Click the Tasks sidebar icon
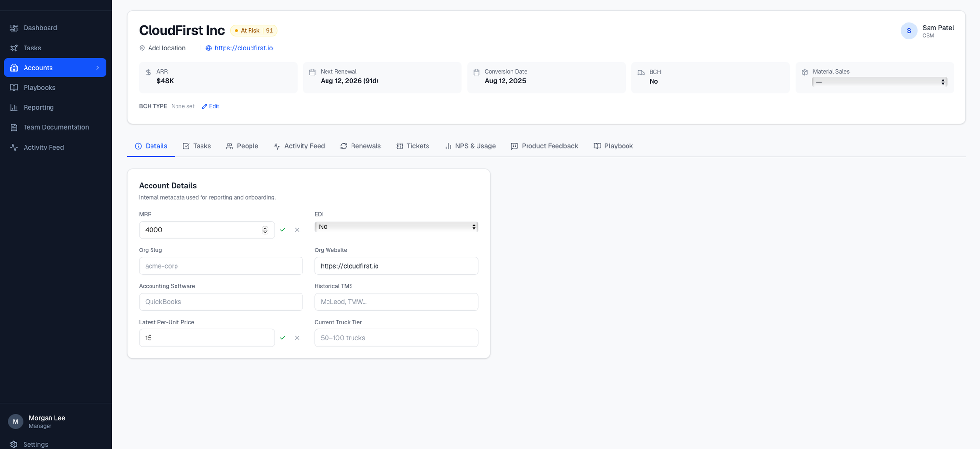This screenshot has height=449, width=980. coord(14,48)
